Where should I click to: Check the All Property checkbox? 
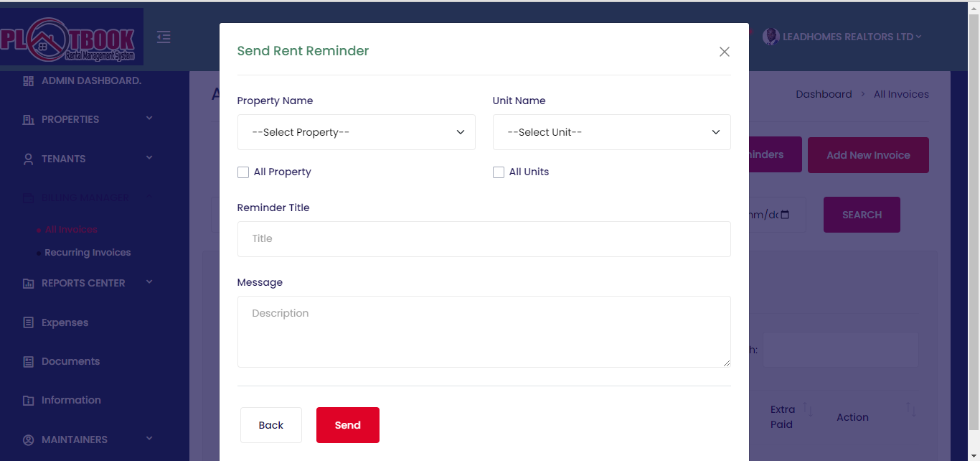(243, 172)
